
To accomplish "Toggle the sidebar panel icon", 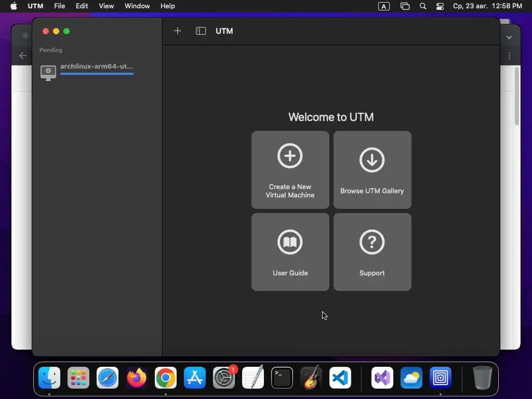I will (x=201, y=31).
